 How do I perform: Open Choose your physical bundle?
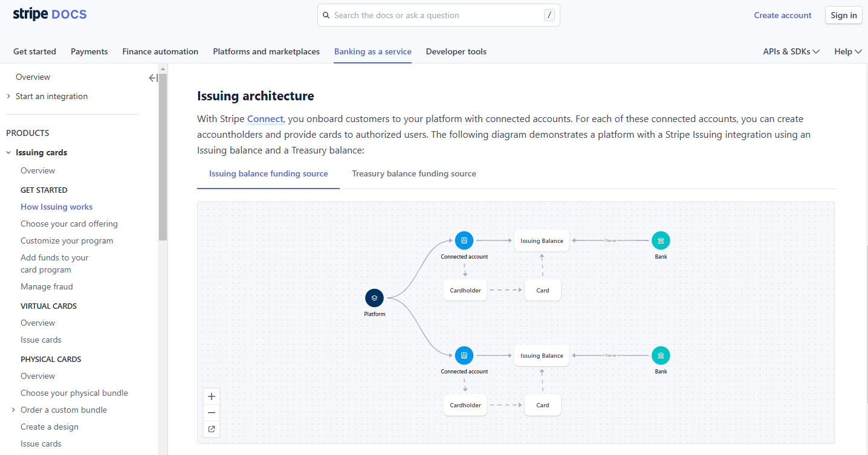pyautogui.click(x=74, y=393)
